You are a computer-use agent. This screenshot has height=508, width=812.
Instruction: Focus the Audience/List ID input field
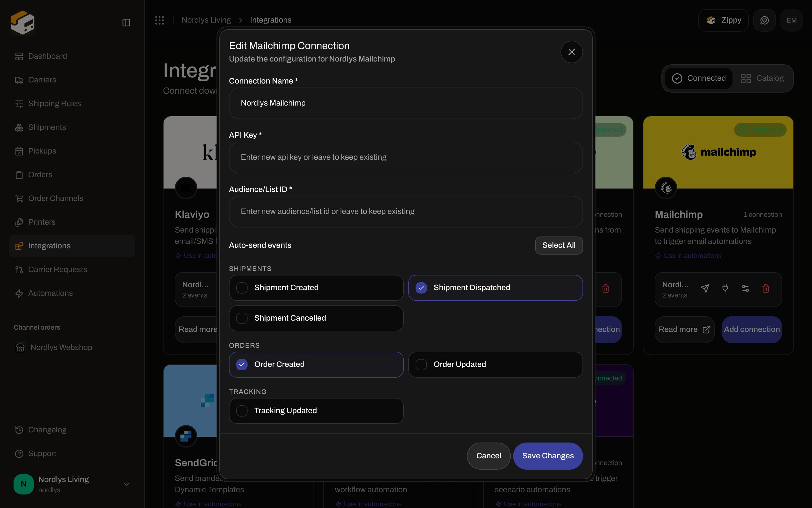tap(406, 211)
